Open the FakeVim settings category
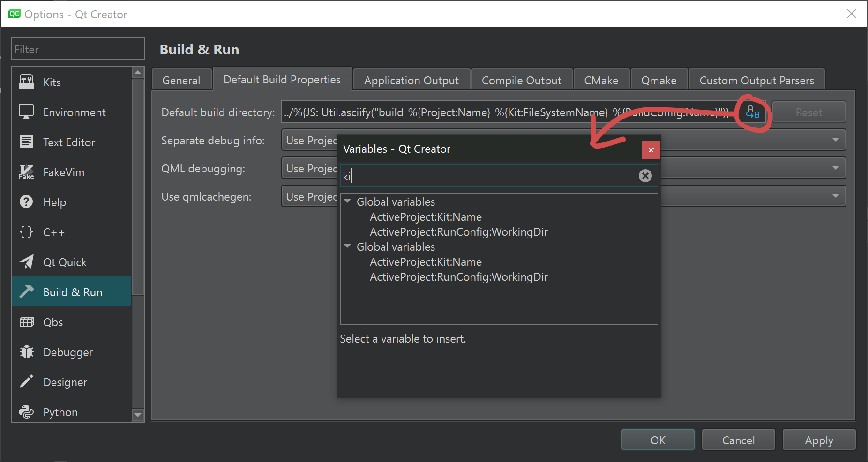This screenshot has height=462, width=868. click(72, 172)
